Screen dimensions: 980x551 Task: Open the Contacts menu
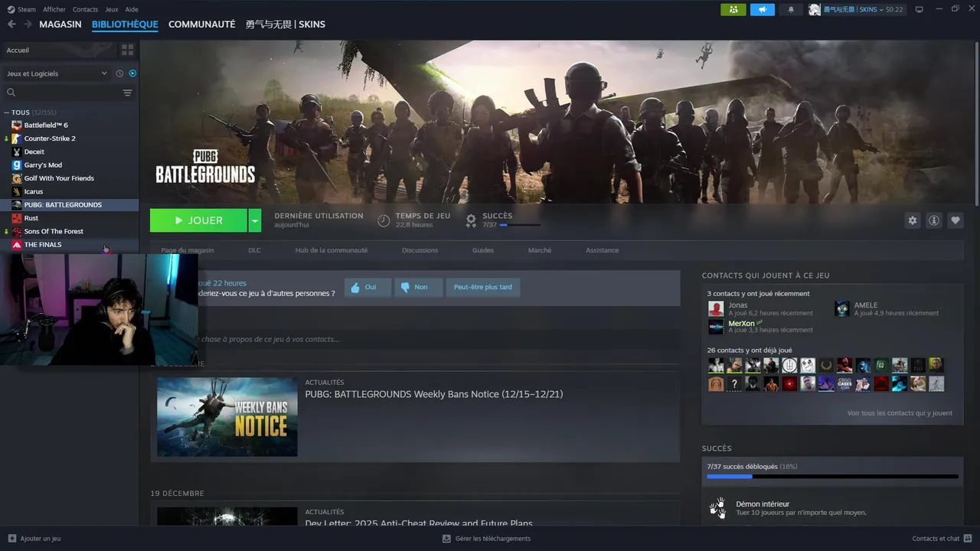click(x=85, y=9)
